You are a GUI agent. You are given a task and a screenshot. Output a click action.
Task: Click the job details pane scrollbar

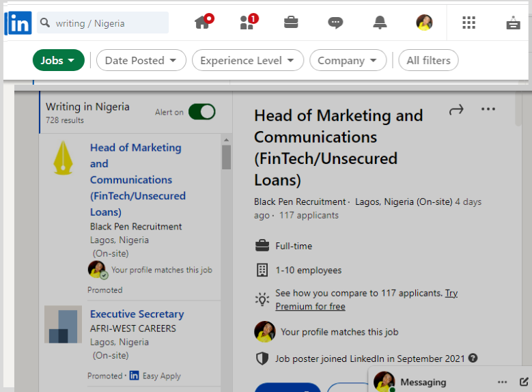(518, 109)
